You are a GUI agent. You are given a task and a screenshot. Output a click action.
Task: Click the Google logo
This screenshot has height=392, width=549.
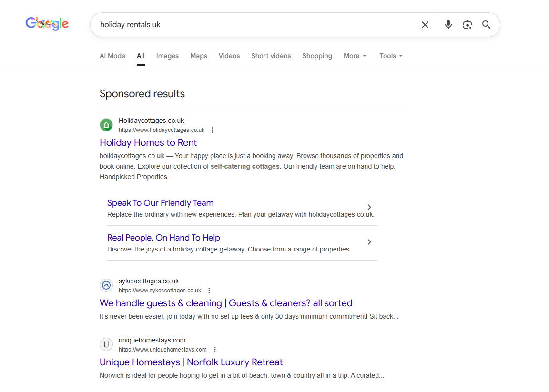coord(47,23)
